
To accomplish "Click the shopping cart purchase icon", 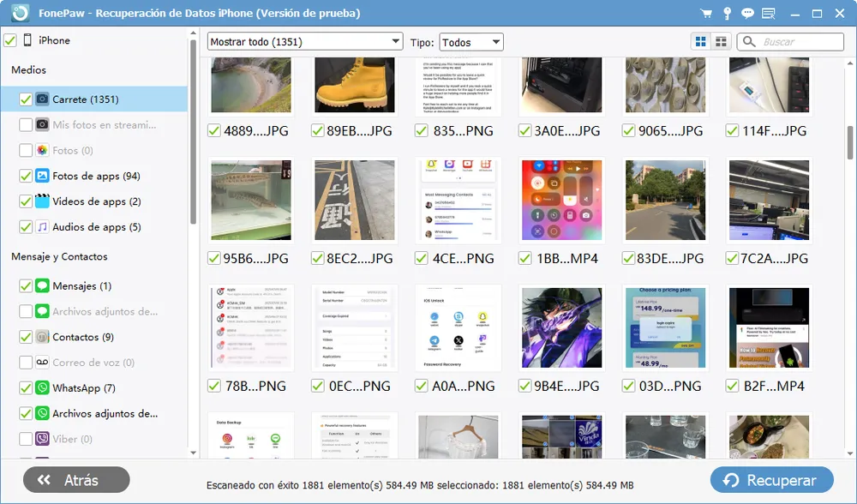I will [706, 14].
